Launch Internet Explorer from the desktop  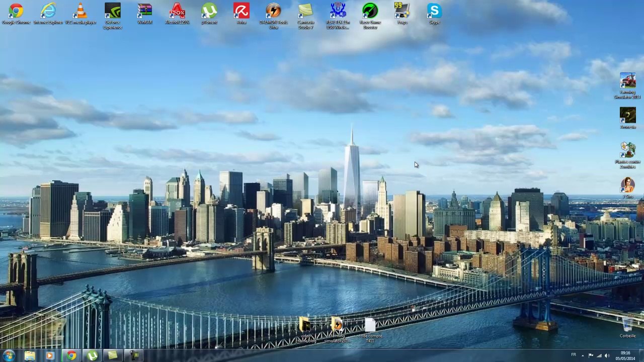tap(48, 14)
